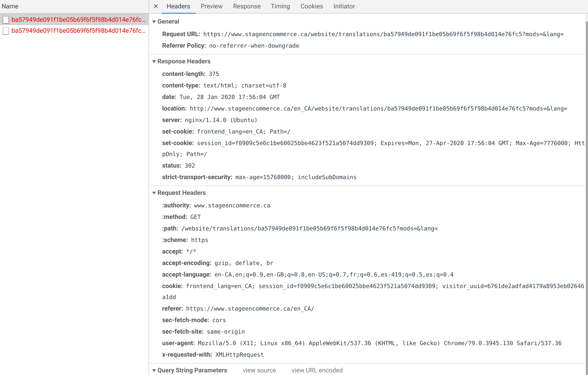The height and width of the screenshot is (375, 588).
Task: Click the Referrer Policy value no-referrer-when-downgrade
Action: pyautogui.click(x=254, y=46)
